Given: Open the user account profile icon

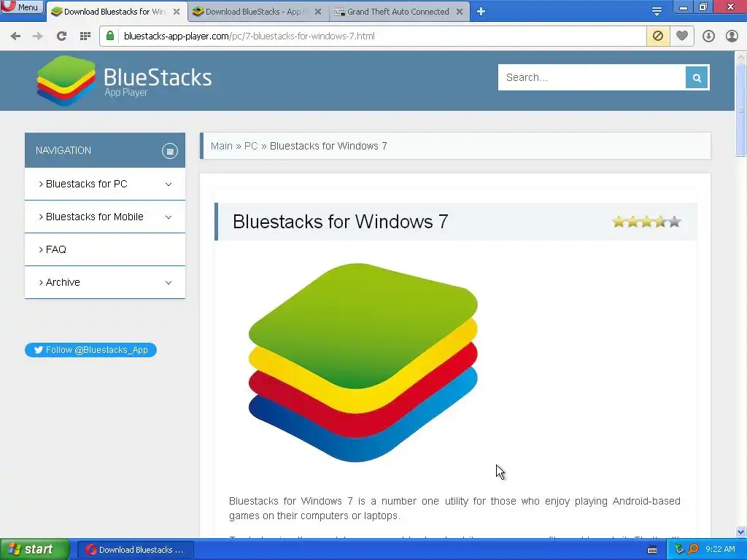Looking at the screenshot, I should click(x=732, y=36).
